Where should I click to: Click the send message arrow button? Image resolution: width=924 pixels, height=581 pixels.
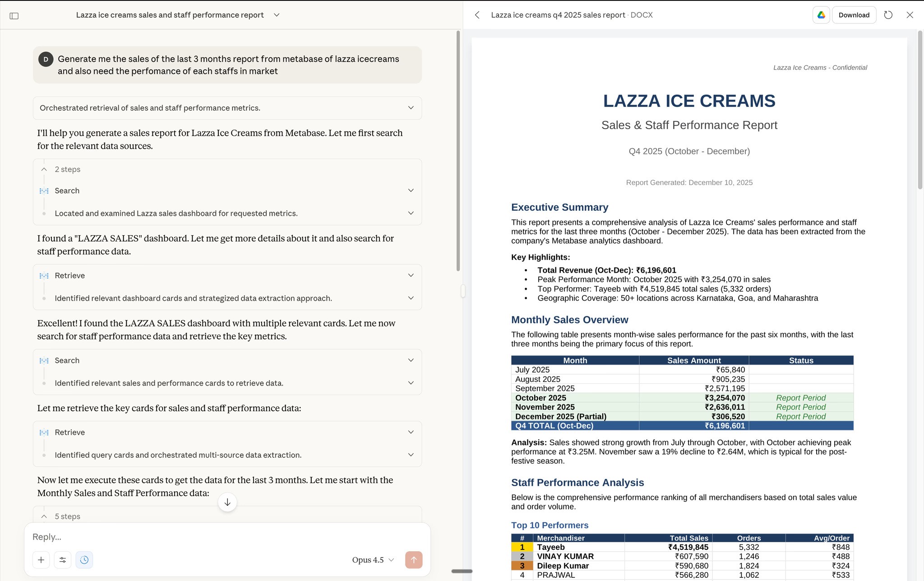point(413,560)
